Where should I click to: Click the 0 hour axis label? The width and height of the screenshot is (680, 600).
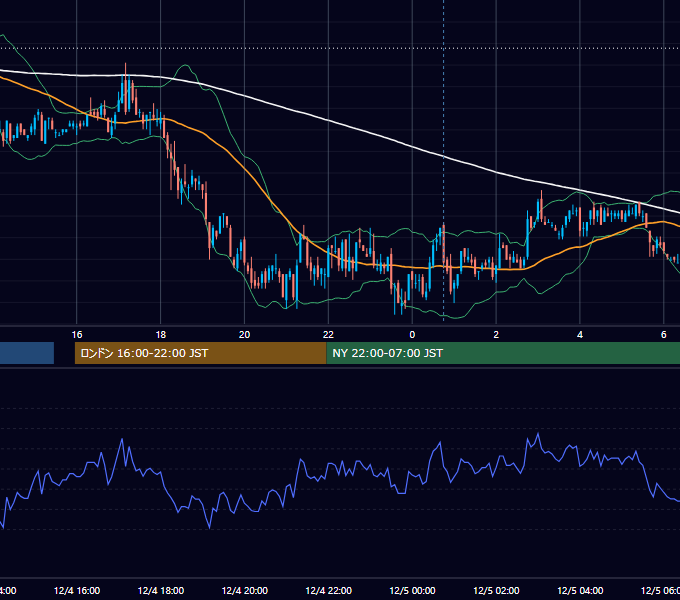click(x=412, y=334)
